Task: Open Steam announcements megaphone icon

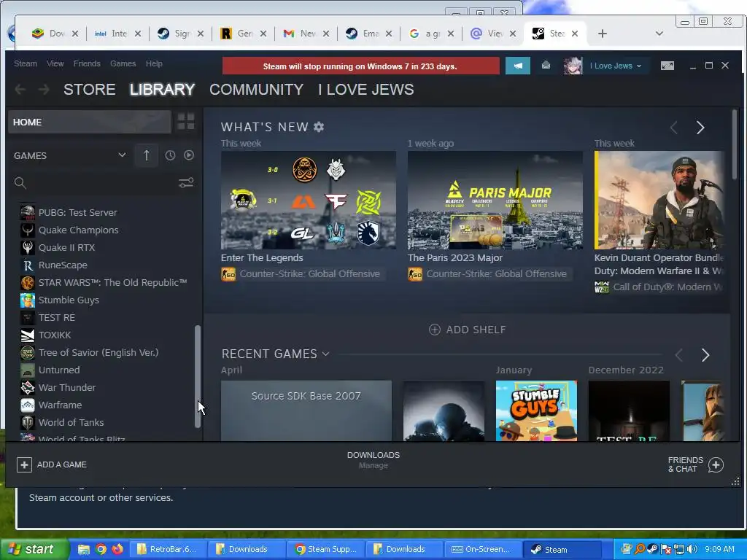Action: (x=518, y=66)
